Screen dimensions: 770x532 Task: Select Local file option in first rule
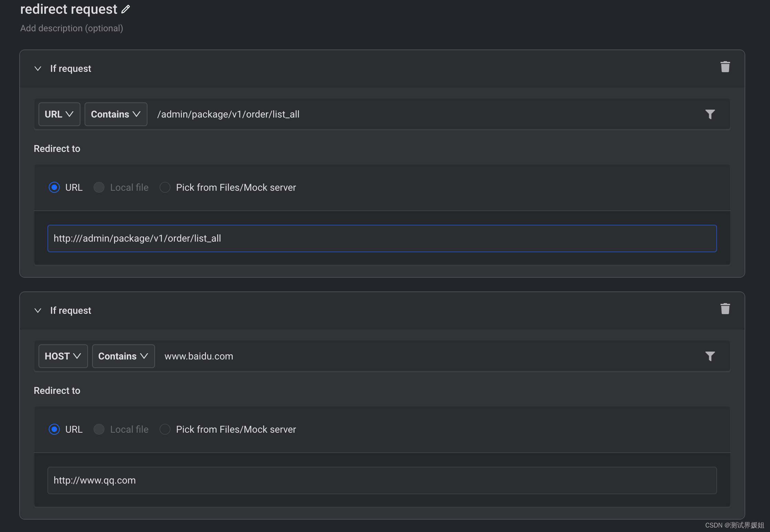(x=99, y=187)
